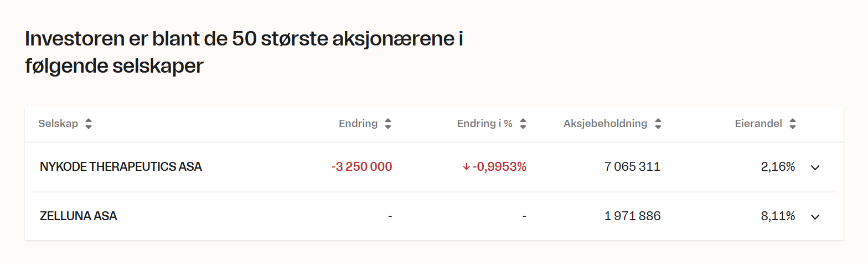This screenshot has width=868, height=264.
Task: Expand the NYKODE THERAPEUTICS ASA row chevron
Action: click(815, 167)
